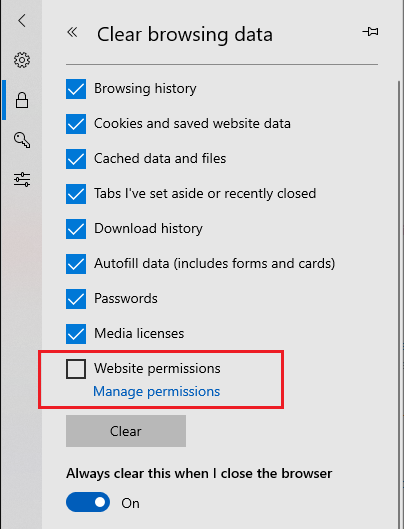Uncheck the Media licenses checkbox

click(76, 334)
